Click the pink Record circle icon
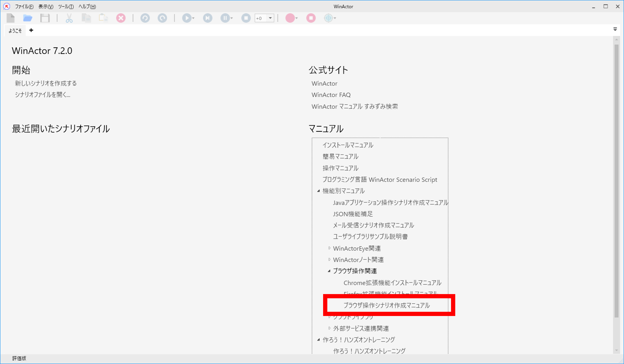This screenshot has width=624, height=364. pos(290,18)
